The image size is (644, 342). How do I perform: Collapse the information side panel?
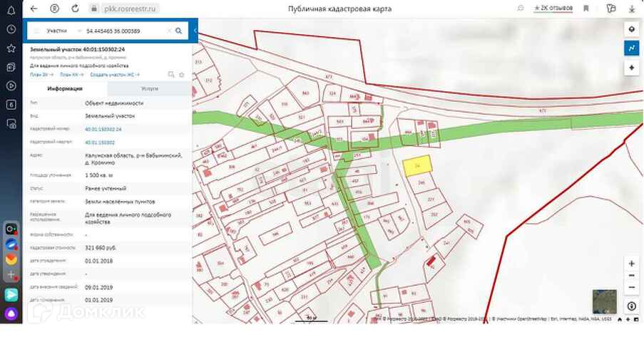tap(195, 31)
